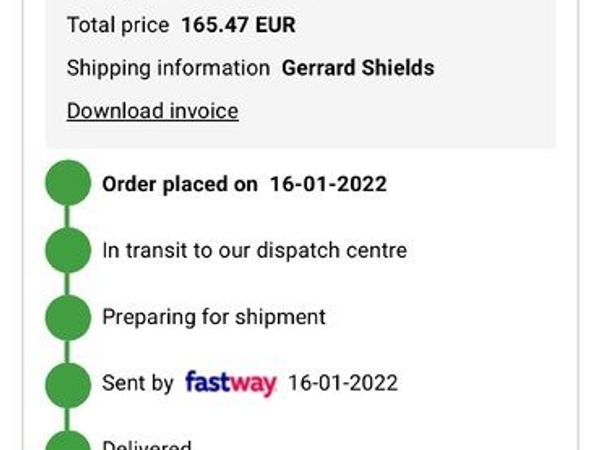Viewport: 600px width, 450px height.
Task: Select the recipient name Gerrard Shields
Action: click(x=358, y=68)
